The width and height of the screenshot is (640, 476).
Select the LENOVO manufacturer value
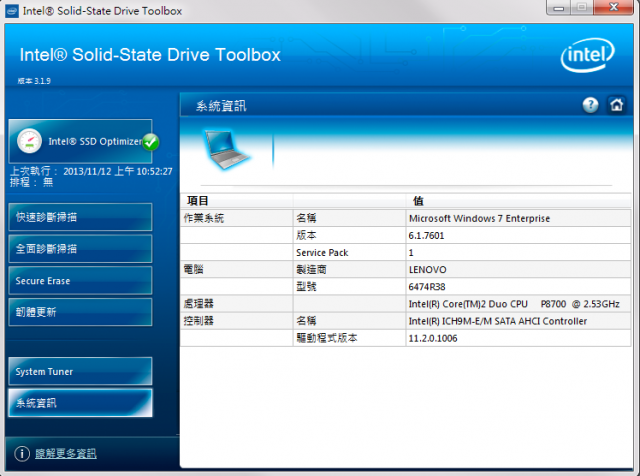(x=518, y=270)
